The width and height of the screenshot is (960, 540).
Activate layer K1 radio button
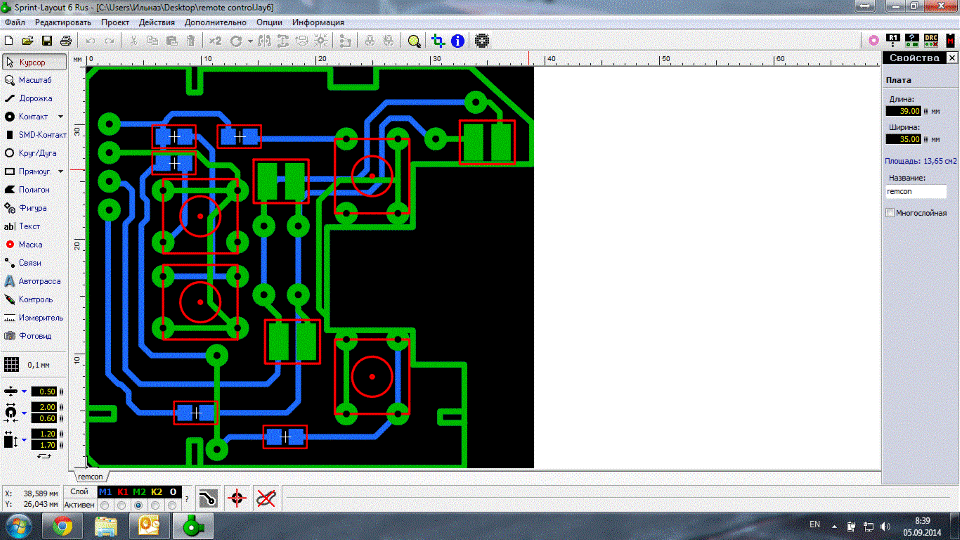(122, 506)
